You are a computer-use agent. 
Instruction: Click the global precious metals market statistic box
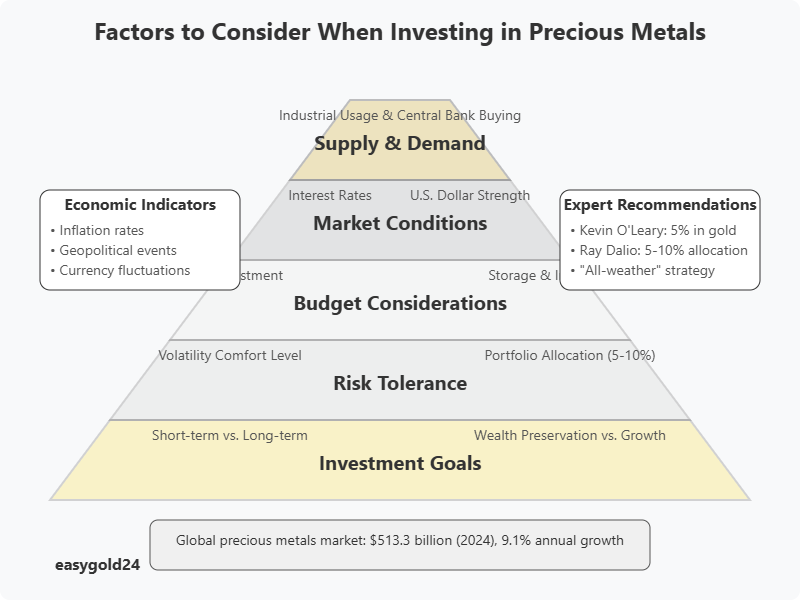coord(400,541)
